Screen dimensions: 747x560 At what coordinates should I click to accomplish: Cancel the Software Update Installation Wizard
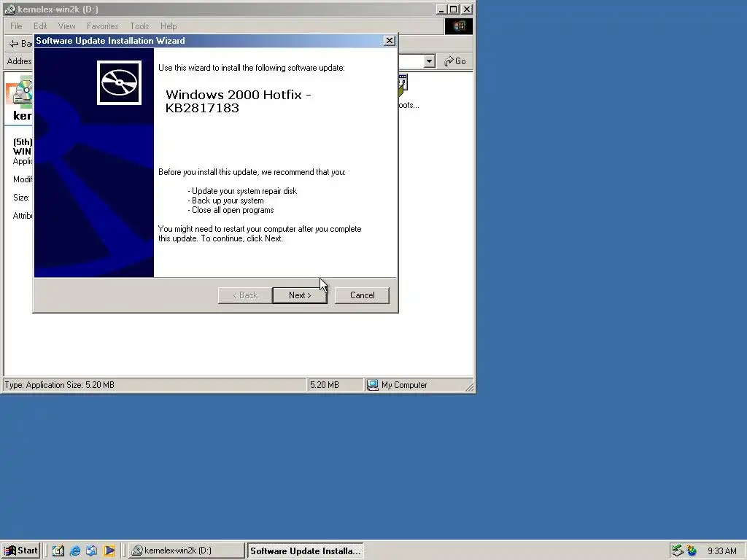(x=362, y=295)
